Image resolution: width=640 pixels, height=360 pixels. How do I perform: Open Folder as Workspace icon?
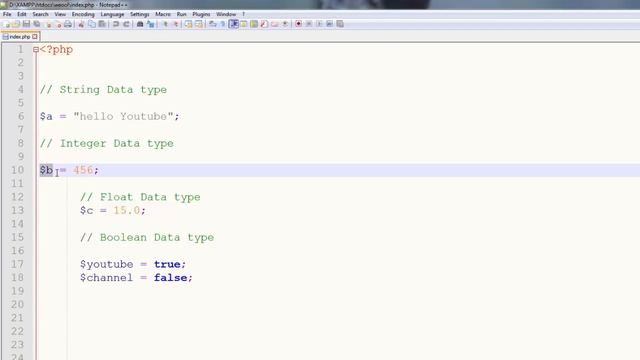pos(275,24)
